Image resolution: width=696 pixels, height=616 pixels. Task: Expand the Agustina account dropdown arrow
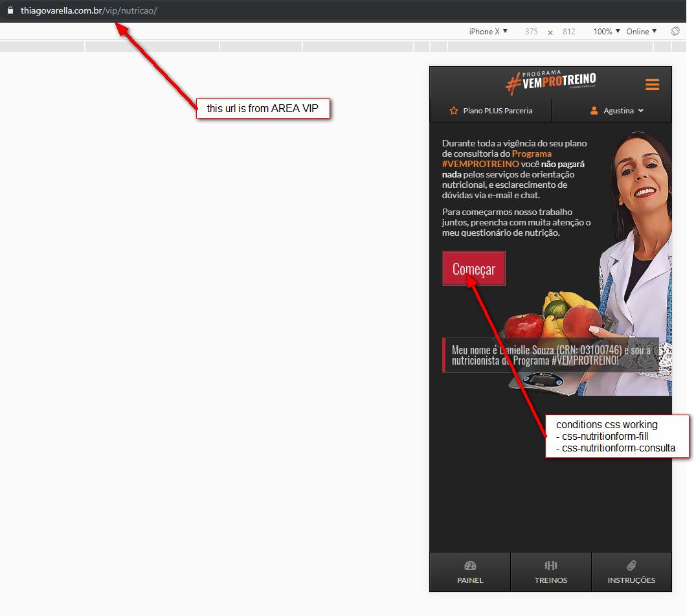click(x=640, y=111)
